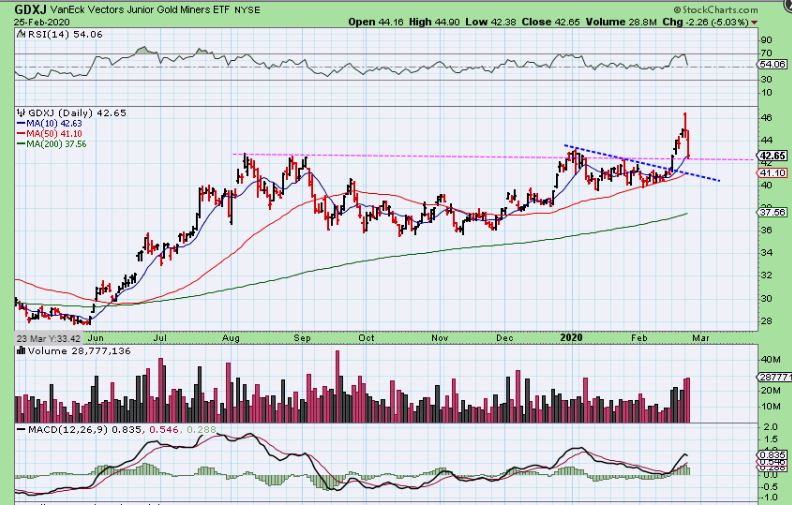Click the RSI(14) 54.06 indicator label
The width and height of the screenshot is (792, 505).
point(65,34)
